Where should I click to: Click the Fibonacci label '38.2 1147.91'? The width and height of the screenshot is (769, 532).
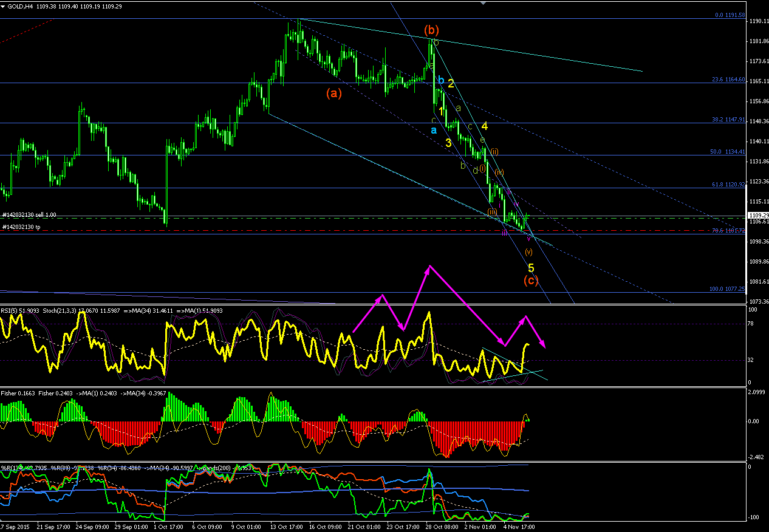pyautogui.click(x=728, y=120)
